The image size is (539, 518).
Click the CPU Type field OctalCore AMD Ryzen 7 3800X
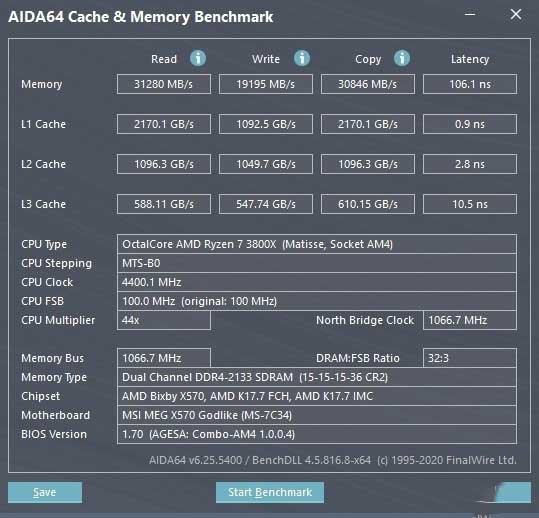click(317, 244)
